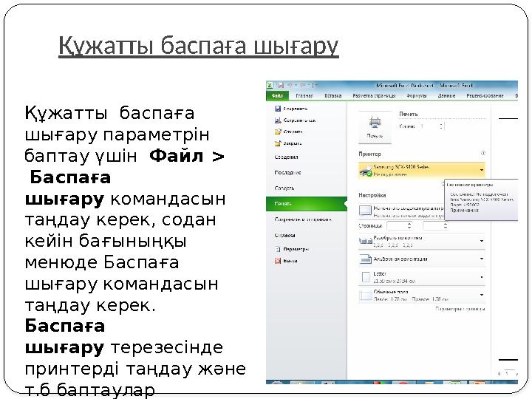Open the green Файл tab
The image size is (532, 399).
tap(277, 96)
